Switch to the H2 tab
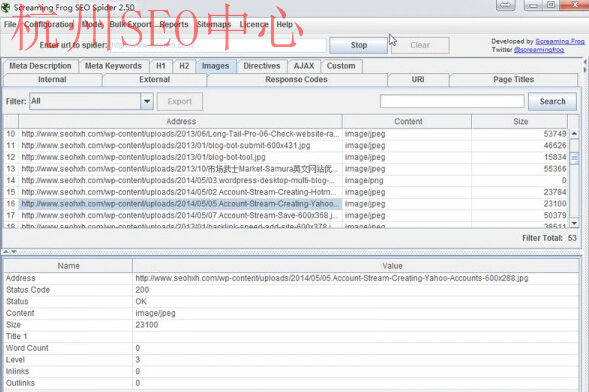Viewport: 589px width, 392px height. 184,66
